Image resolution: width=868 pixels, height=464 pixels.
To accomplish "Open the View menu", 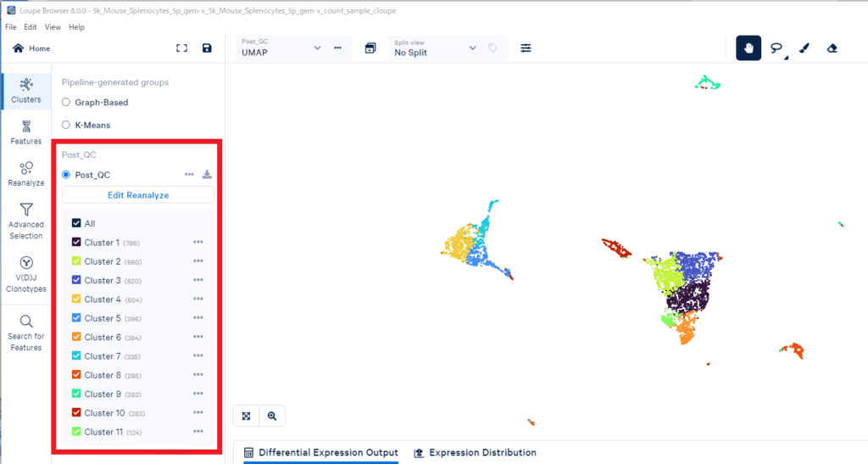I will [53, 27].
